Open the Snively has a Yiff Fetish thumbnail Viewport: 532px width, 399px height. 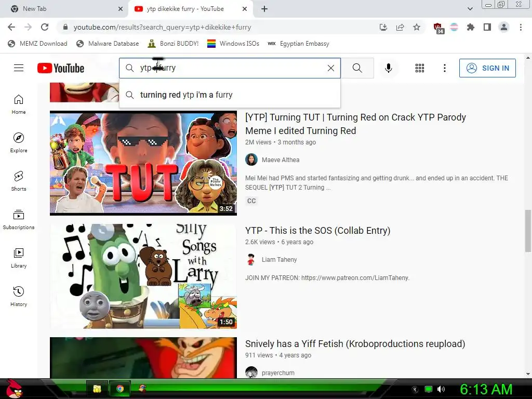(143, 357)
